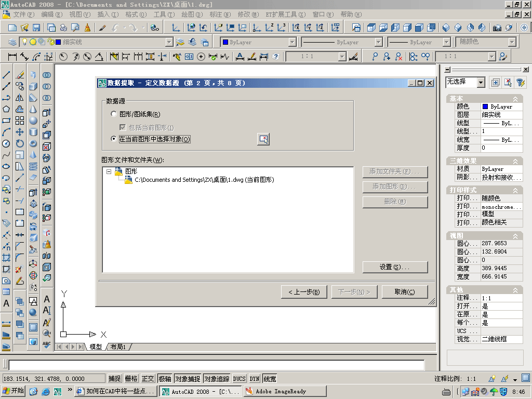Select the Line tool in draw toolbar
The width and height of the screenshot is (532, 399).
(x=6, y=75)
